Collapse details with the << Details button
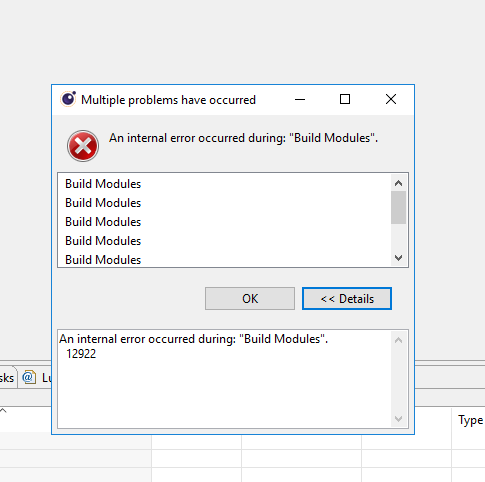The height and width of the screenshot is (482, 485). 347,298
